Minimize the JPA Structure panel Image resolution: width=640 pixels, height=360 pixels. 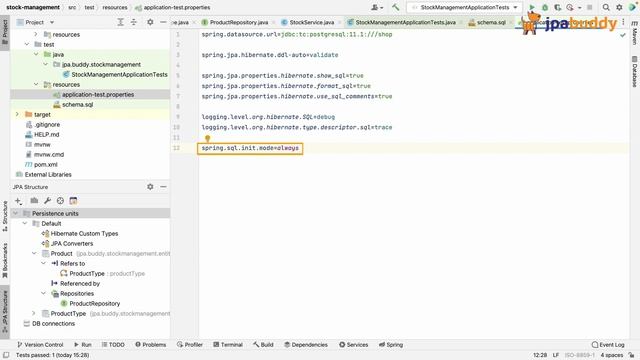coord(163,187)
